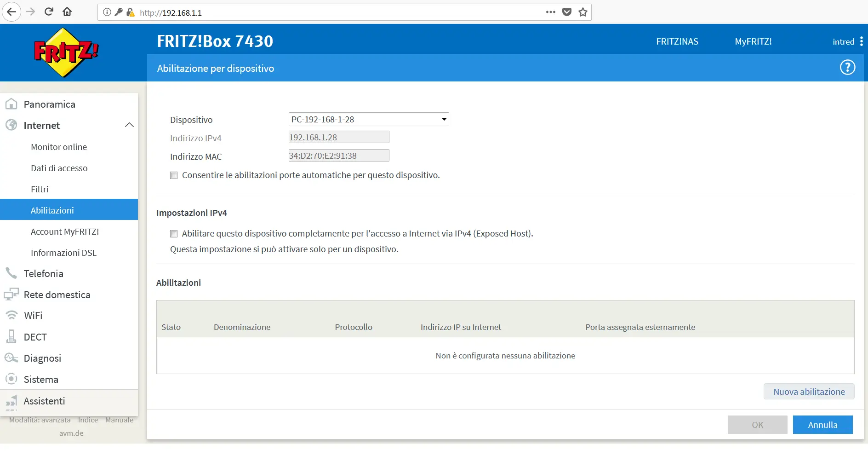
Task: Open FRITZ!NAS link
Action: [x=677, y=41]
